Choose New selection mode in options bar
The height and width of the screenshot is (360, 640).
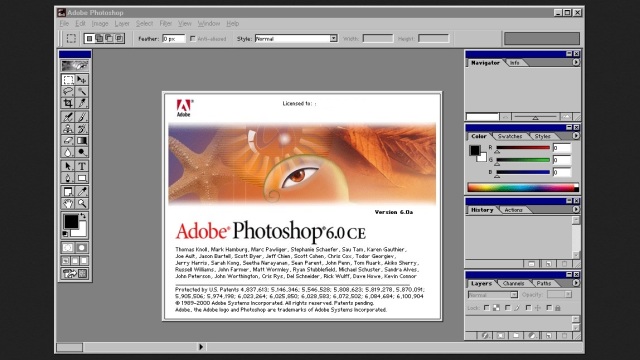[89, 38]
